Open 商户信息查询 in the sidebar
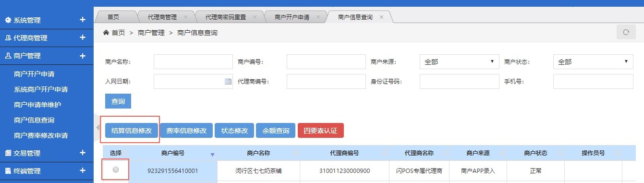Viewport: 644px width, 183px height. point(34,120)
